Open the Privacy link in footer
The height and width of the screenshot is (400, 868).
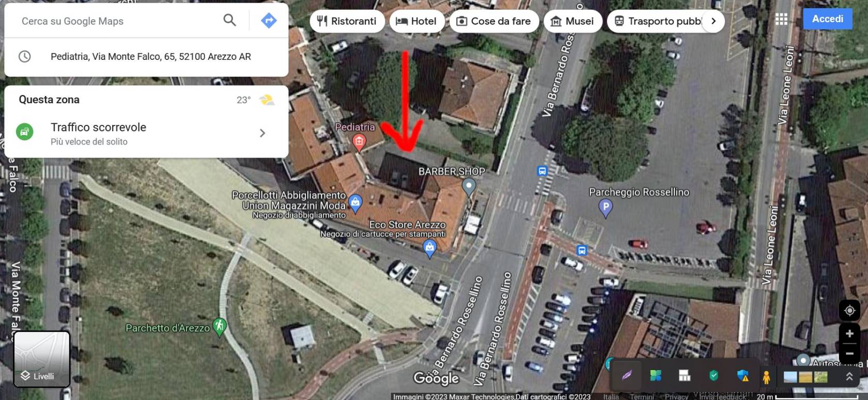click(676, 396)
